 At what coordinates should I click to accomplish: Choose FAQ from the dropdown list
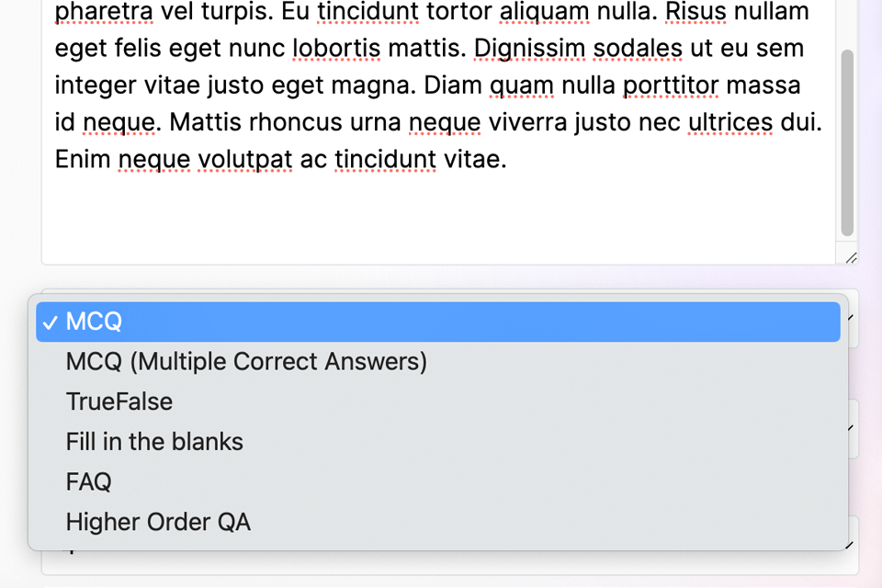[x=88, y=481]
